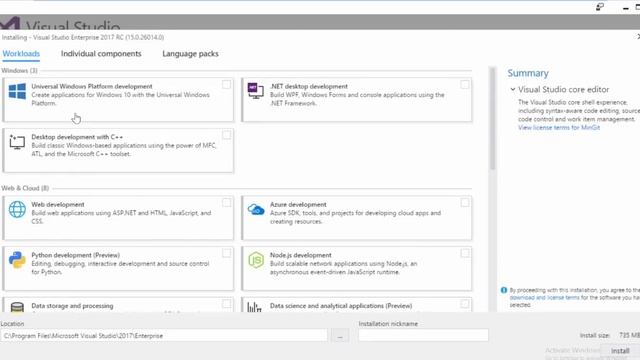This screenshot has width=640, height=360.
Task: Click 'Installing - Visual Studio Enterprise 2017 RC' title
Action: 83,37
